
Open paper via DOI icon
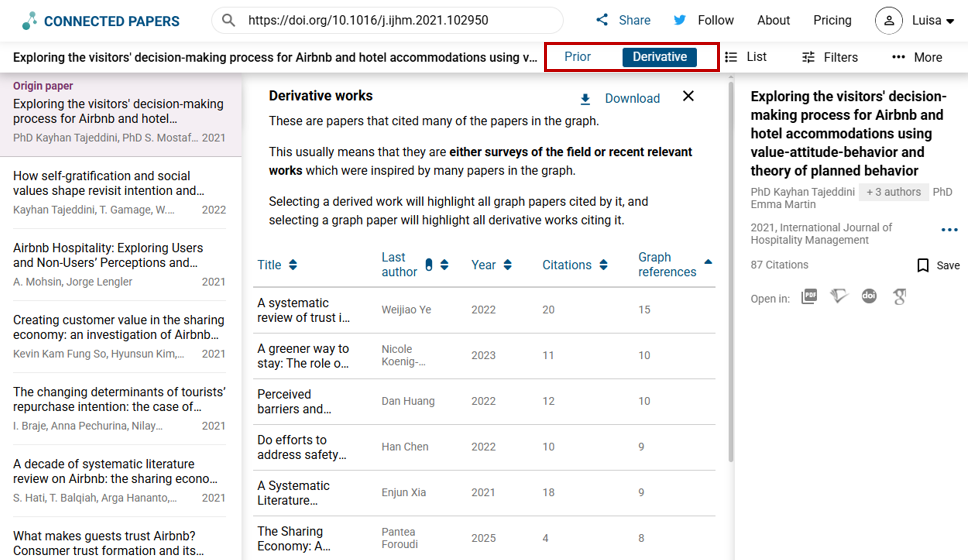(869, 297)
